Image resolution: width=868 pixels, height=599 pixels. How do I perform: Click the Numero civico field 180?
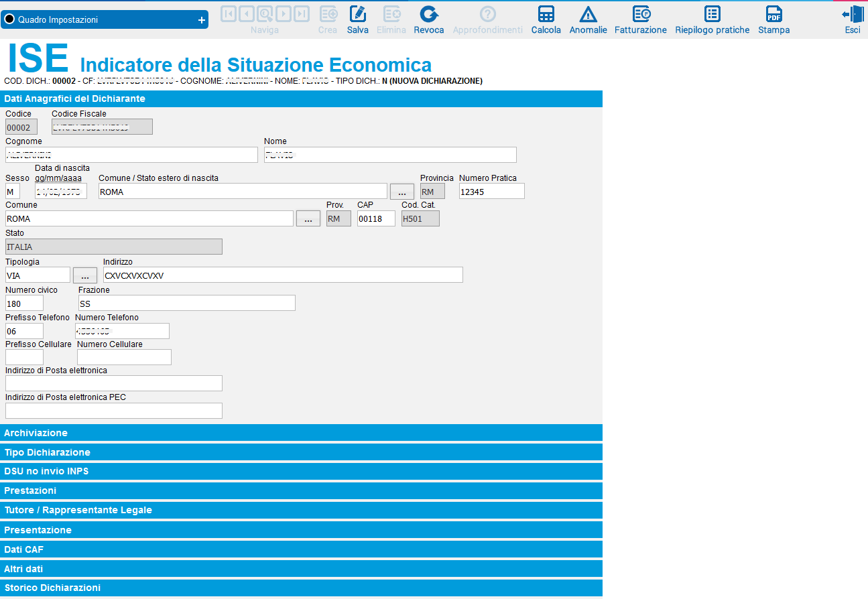(x=24, y=304)
